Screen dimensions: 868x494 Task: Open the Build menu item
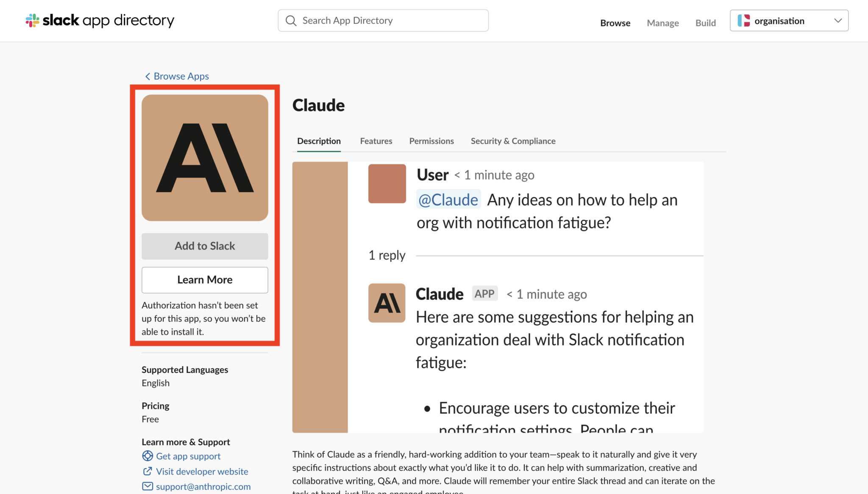coord(705,23)
